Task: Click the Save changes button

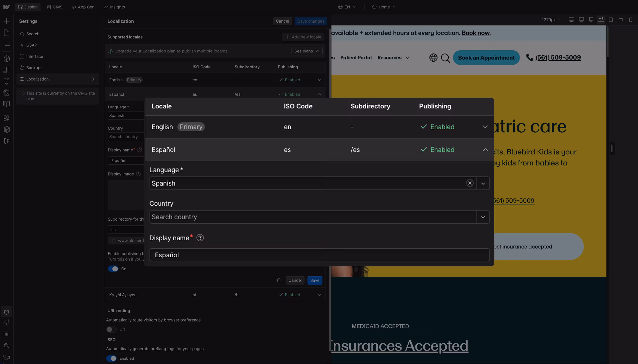Action: pyautogui.click(x=311, y=21)
